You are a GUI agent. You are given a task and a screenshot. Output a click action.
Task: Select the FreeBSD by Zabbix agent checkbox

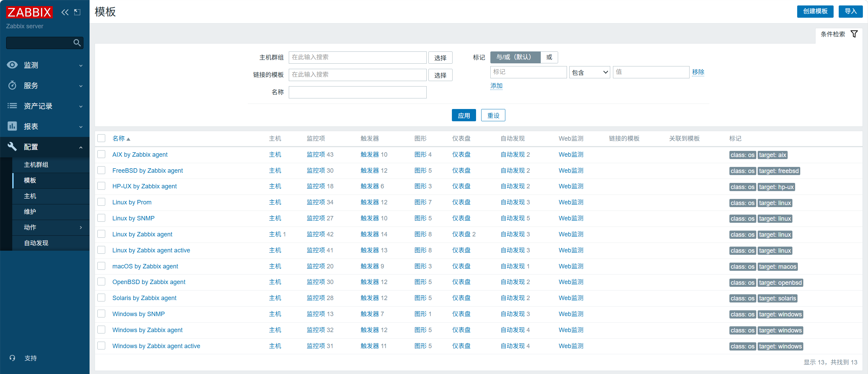101,170
